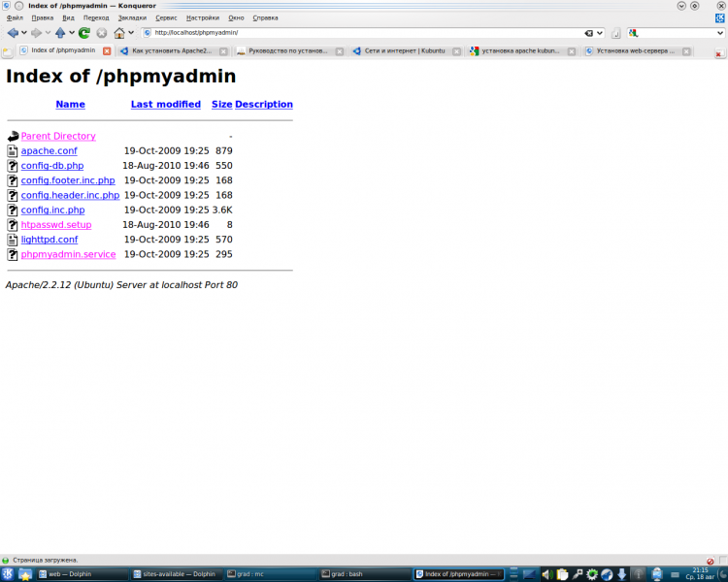Screen dimensions: 728x582
Task: Click the popup blocker status bar icon
Action: pyautogui.click(x=711, y=561)
